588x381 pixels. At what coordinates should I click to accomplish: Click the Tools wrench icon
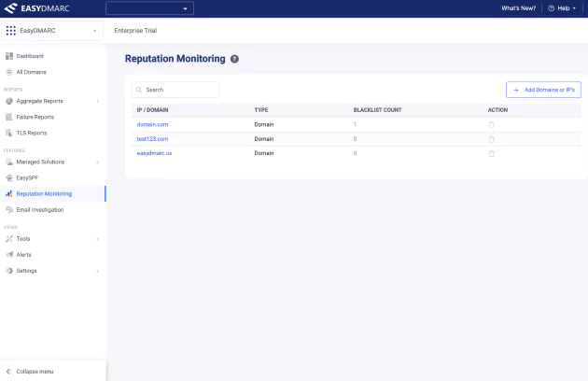click(9, 238)
